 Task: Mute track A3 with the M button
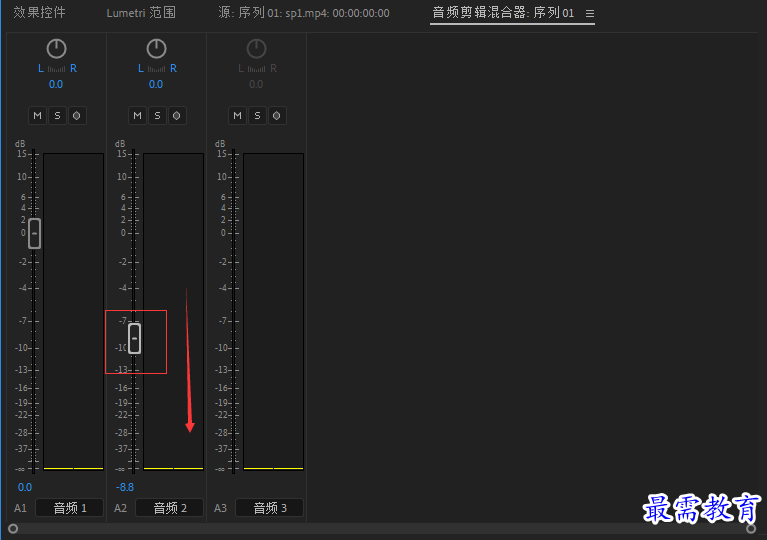pyautogui.click(x=237, y=116)
